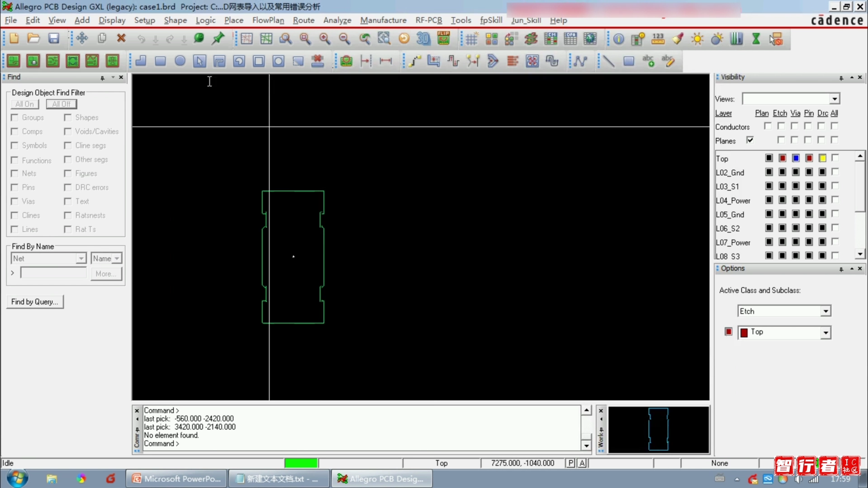The image size is (868, 488).
Task: Toggle the Top layer All visibility checkbox
Action: (835, 158)
